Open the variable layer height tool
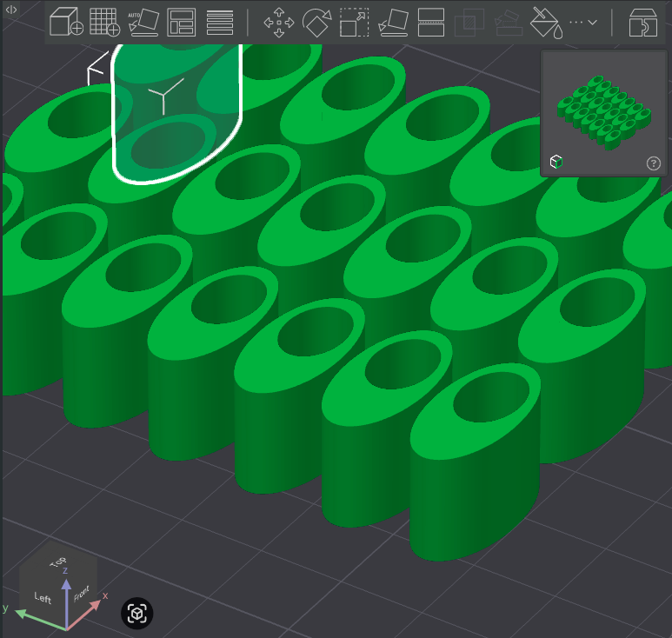This screenshot has height=638, width=672. tap(220, 23)
